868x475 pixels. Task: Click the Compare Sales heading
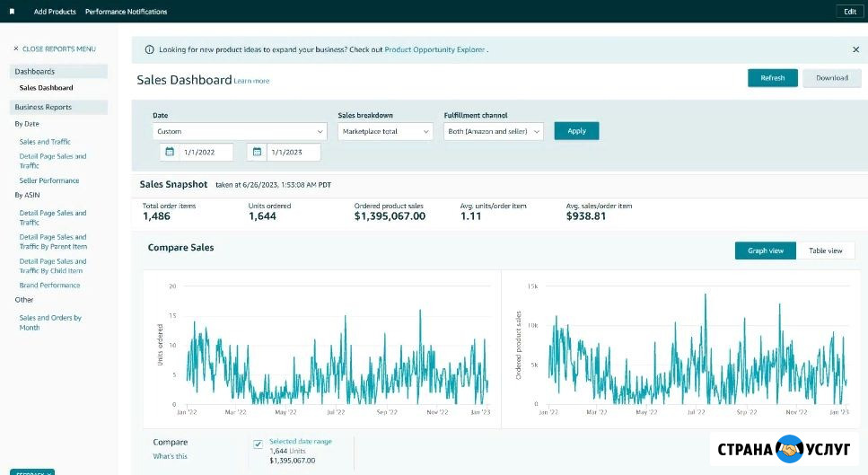[x=180, y=248]
